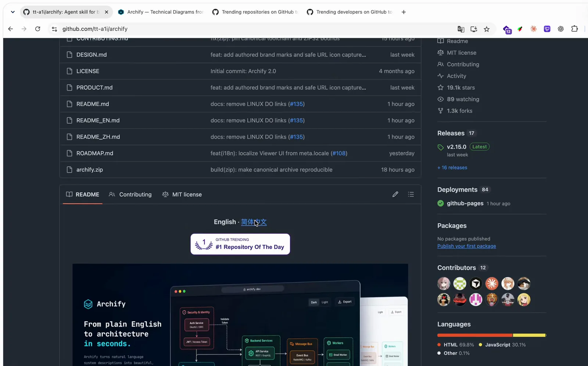This screenshot has width=588, height=366.
Task: Open the HTML 69.8% language link
Action: (x=456, y=345)
